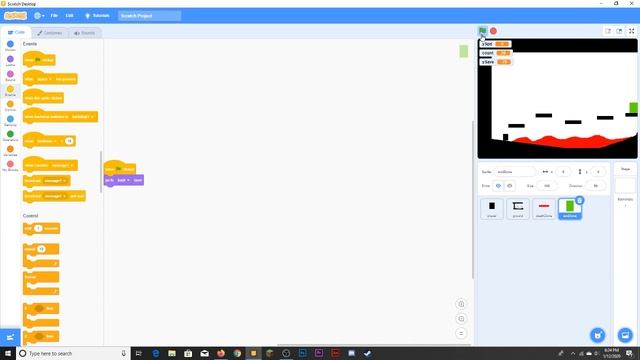
Task: Switch to the Sounds tab
Action: pos(84,33)
